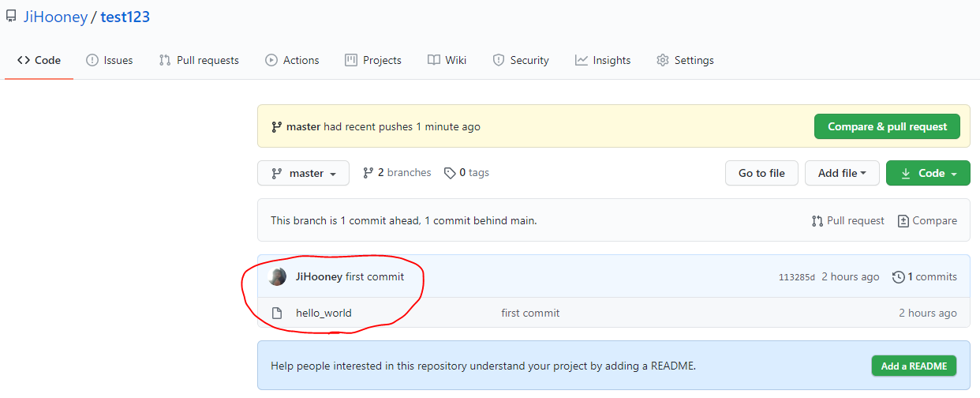Click the 'master' branch name in push banner
The image size is (980, 398).
tap(304, 126)
